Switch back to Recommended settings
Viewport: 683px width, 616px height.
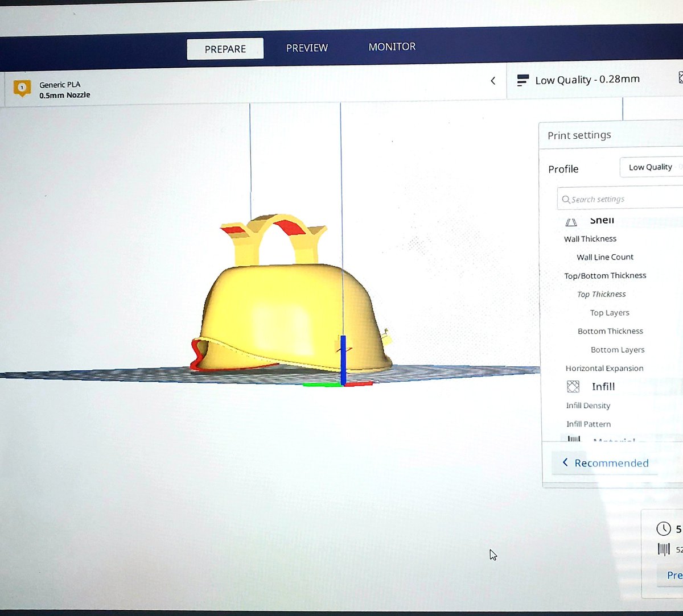tap(605, 463)
